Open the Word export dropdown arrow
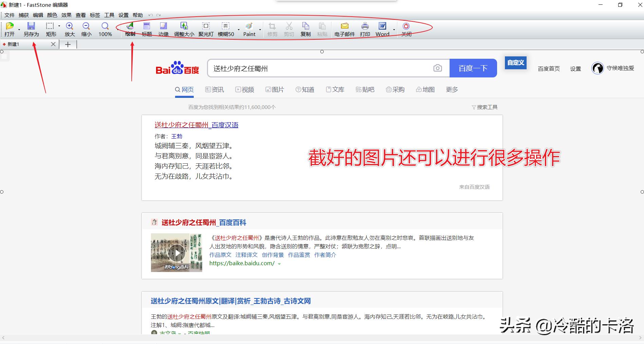 tap(394, 30)
